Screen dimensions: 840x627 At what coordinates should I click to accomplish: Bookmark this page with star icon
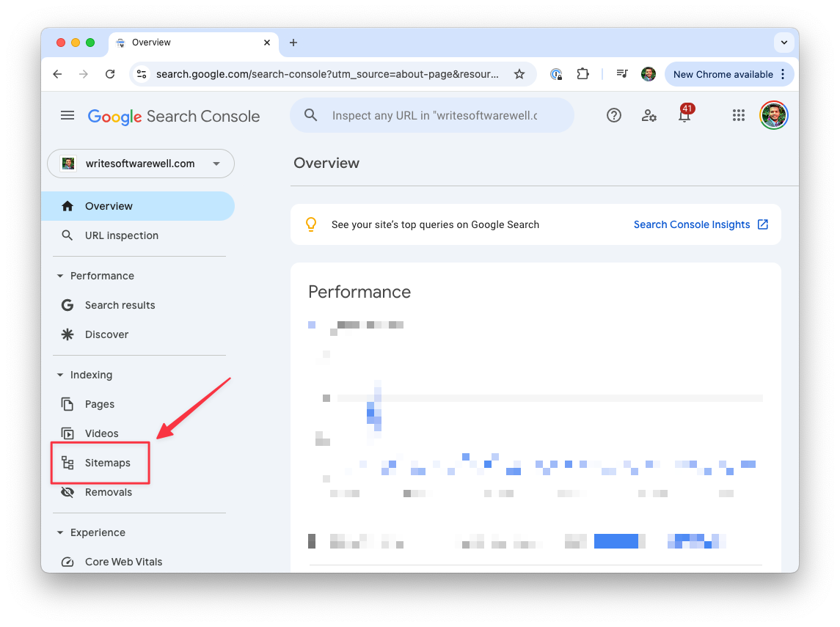[x=519, y=74]
